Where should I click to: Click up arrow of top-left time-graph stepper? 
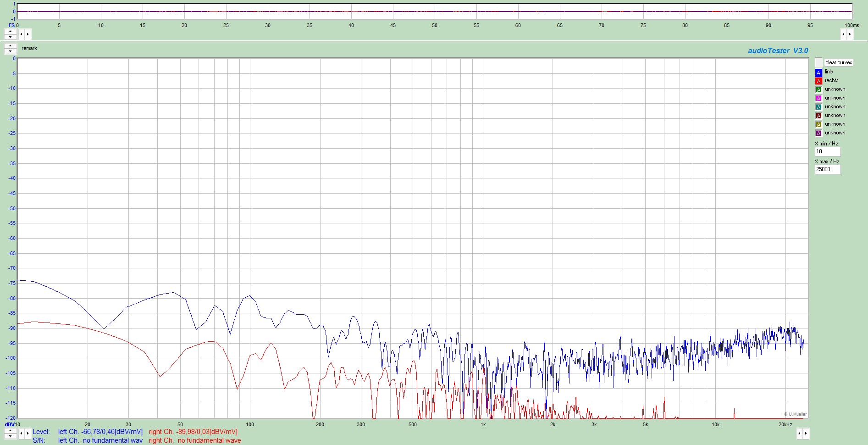point(11,32)
